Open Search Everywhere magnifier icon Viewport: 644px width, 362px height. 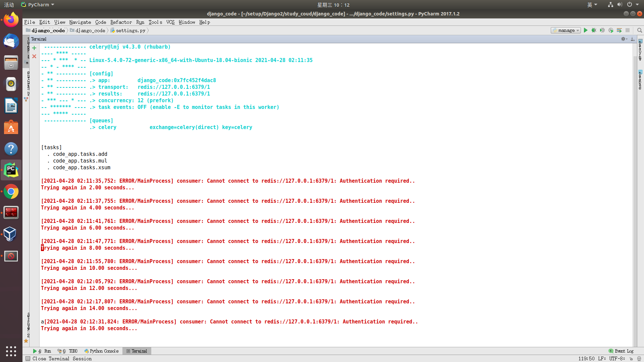coord(640,30)
